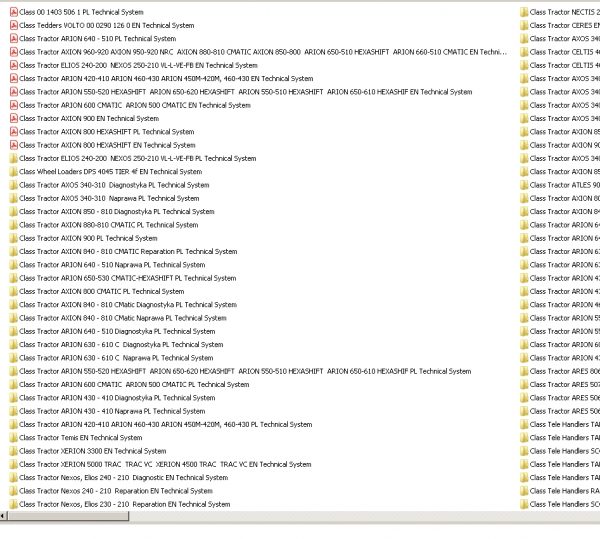This screenshot has width=600, height=539.
Task: Select 'Nexos, Elios 230 - 210 Reparation EN' folder name
Action: (x=125, y=504)
